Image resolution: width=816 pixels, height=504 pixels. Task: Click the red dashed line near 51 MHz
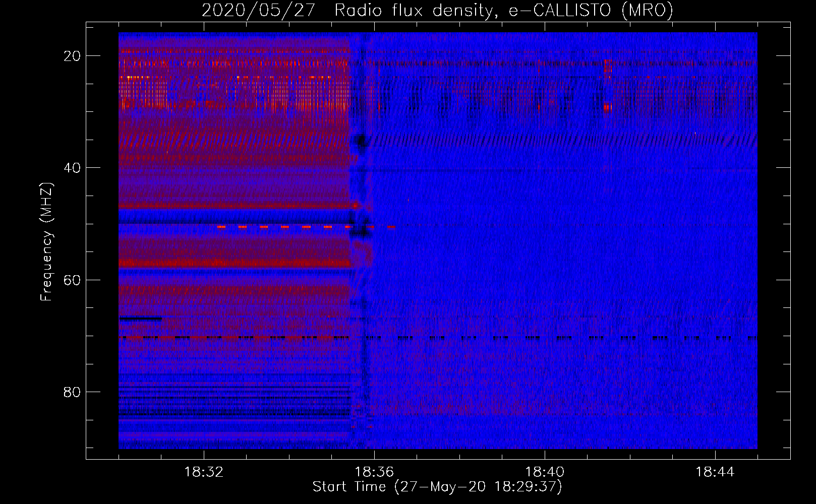coord(306,227)
